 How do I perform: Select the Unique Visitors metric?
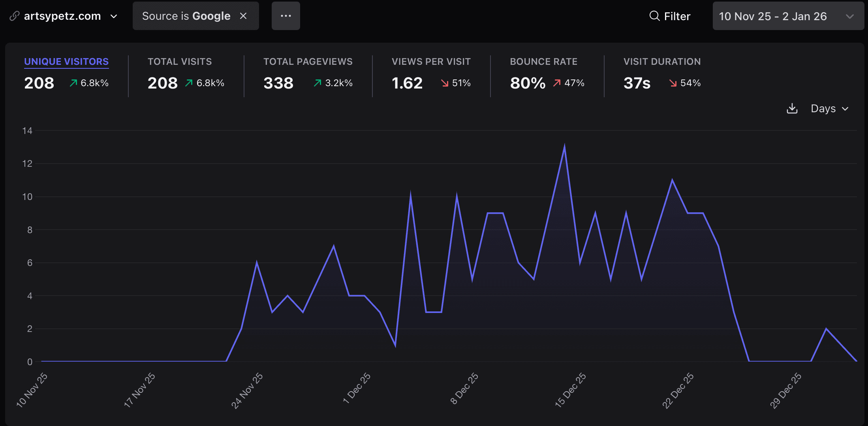[x=66, y=62]
